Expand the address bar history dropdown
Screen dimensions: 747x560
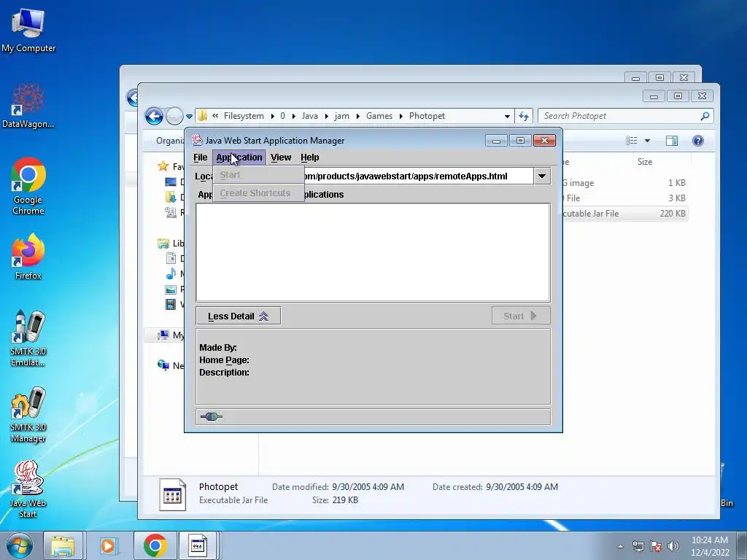[x=507, y=116]
